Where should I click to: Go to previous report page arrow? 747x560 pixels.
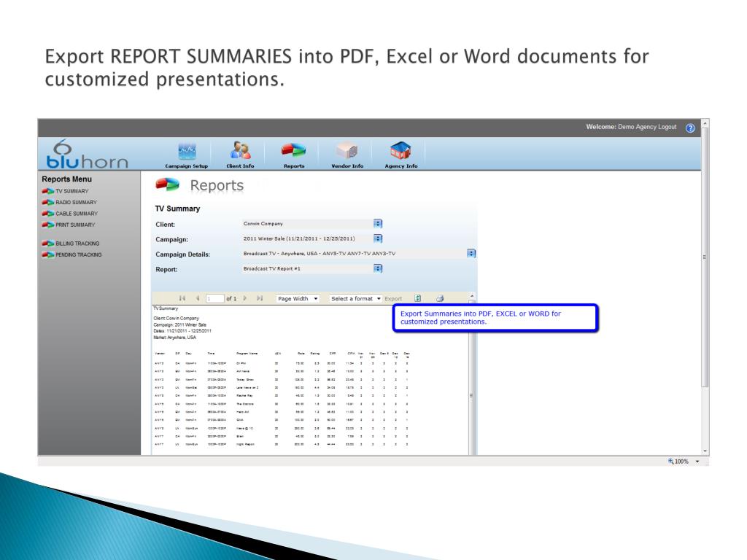[197, 298]
